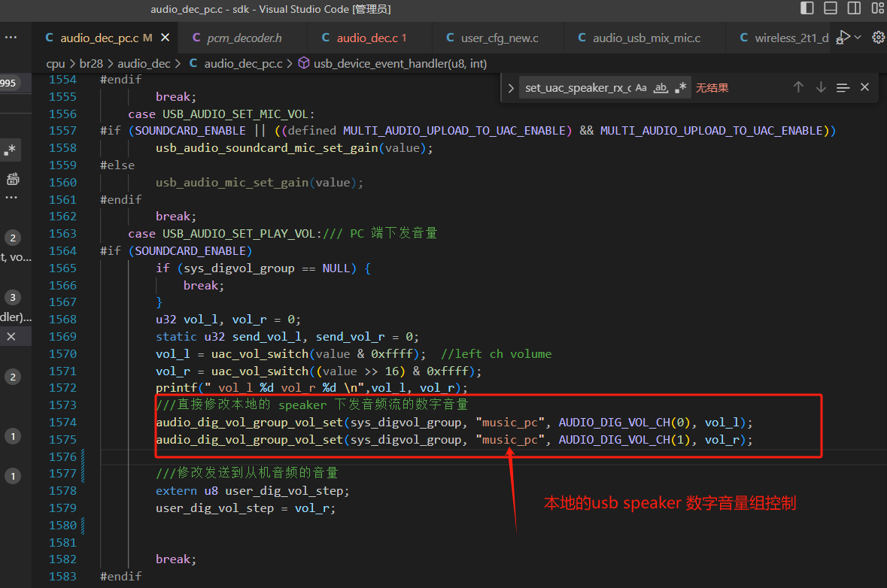This screenshot has width=887, height=588.
Task: Click the symbol icon before usb_device_event_handler breadcrumb
Action: [x=304, y=63]
